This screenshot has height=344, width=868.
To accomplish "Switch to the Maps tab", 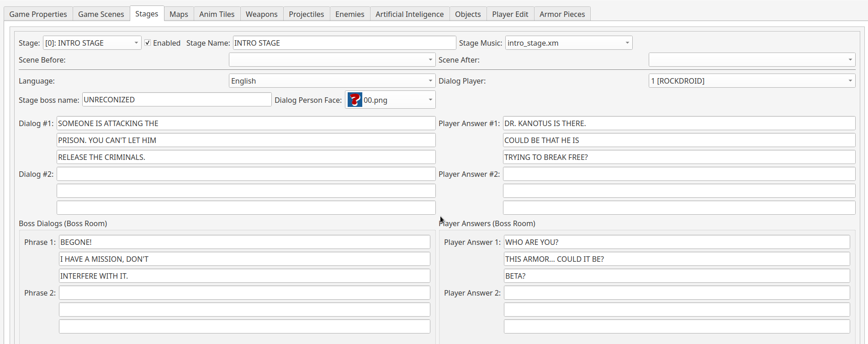I will tap(179, 14).
